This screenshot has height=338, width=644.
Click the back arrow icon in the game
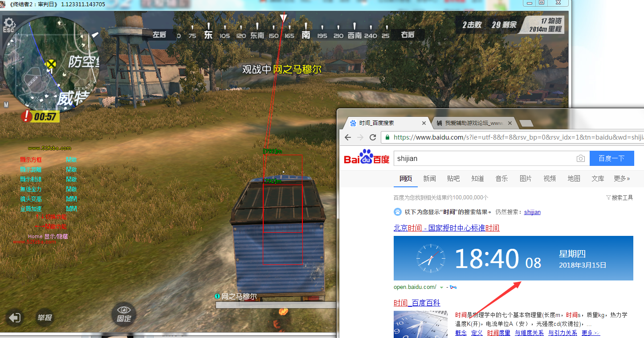(x=15, y=317)
